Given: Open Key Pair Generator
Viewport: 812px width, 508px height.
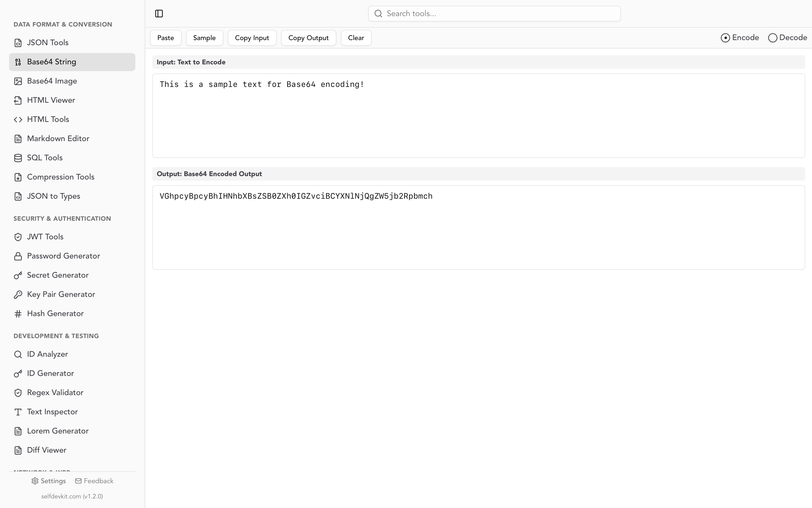Looking at the screenshot, I should point(72,294).
